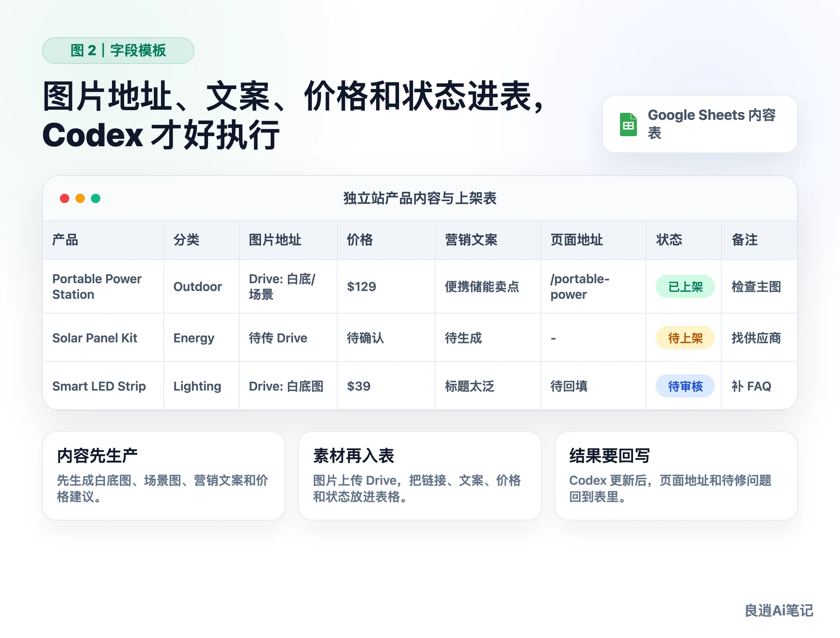The height and width of the screenshot is (638, 840).
Task: Click the 便携储能卖点 copy cell
Action: coord(488,287)
